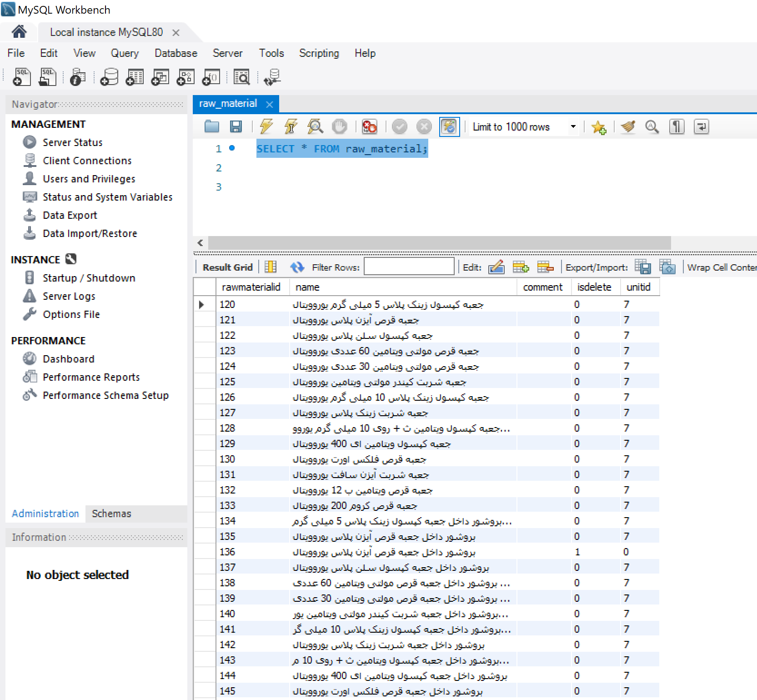The width and height of the screenshot is (757, 700).
Task: Click the Filter Rows input field
Action: 409,267
